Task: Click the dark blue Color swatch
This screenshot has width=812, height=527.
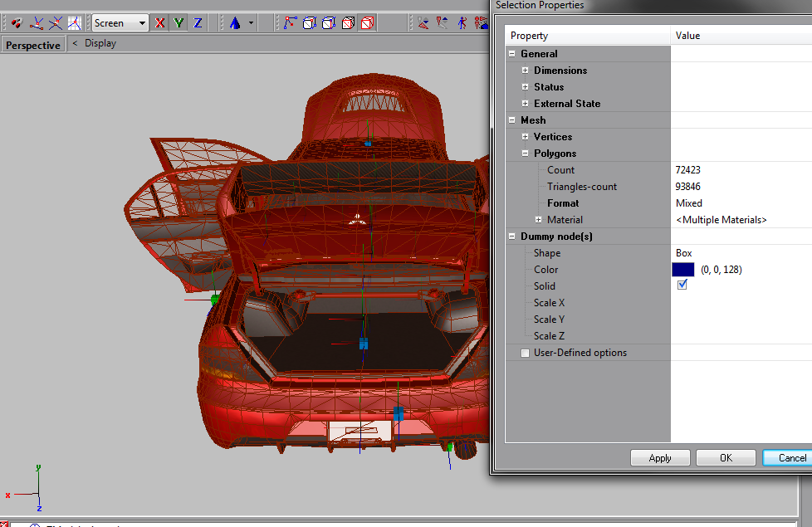Action: pyautogui.click(x=682, y=270)
